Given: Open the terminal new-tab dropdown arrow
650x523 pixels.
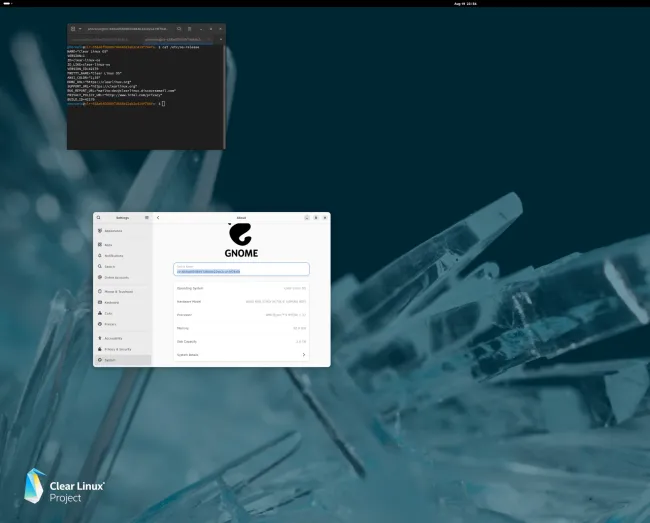Looking at the screenshot, I should tap(82, 30).
